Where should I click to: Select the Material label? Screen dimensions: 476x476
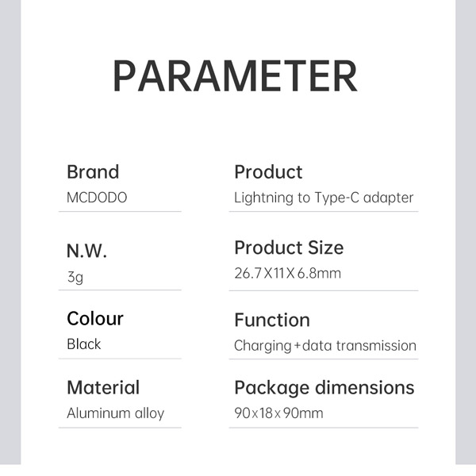[x=103, y=388]
